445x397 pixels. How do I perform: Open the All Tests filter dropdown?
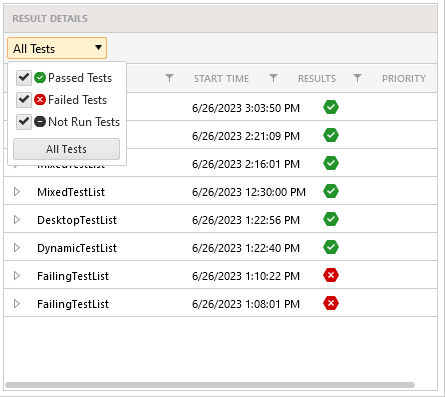click(x=57, y=48)
